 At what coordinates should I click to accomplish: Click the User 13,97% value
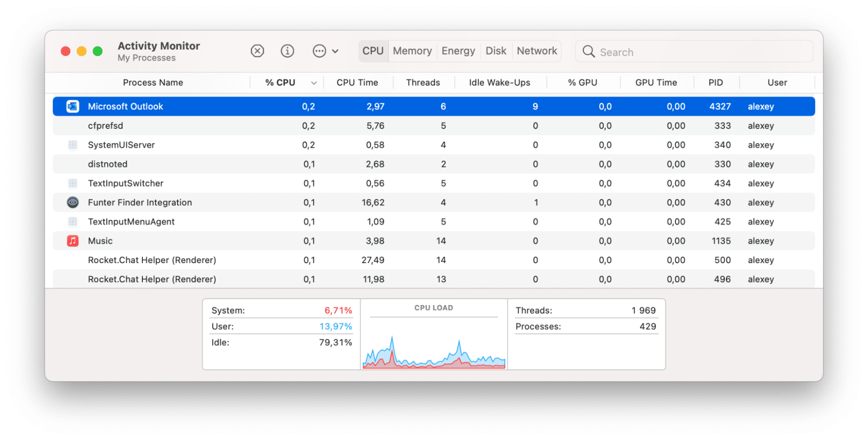(x=336, y=326)
